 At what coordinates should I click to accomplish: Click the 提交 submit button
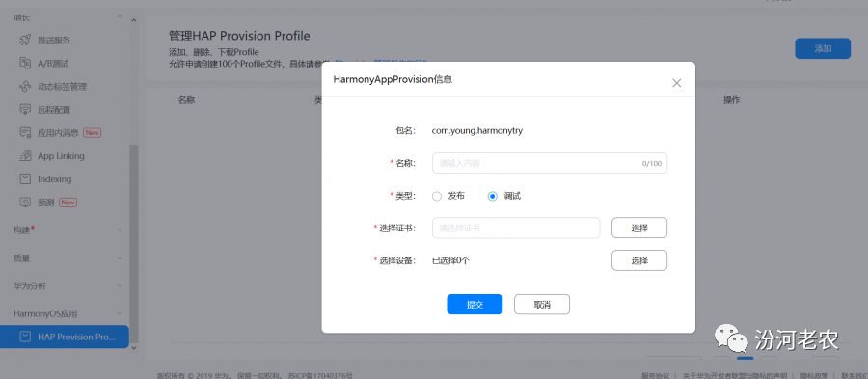pos(475,305)
